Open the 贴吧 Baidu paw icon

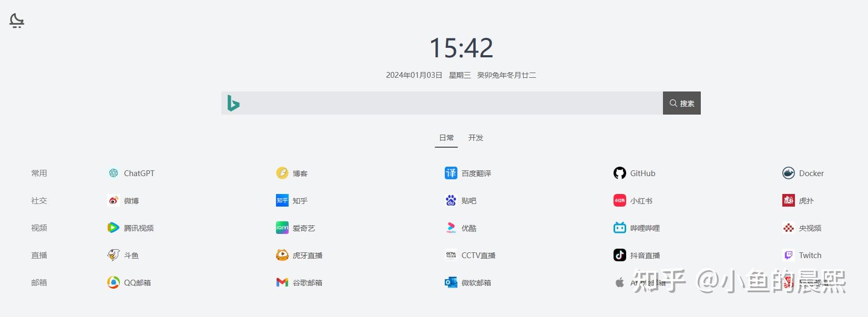(451, 200)
